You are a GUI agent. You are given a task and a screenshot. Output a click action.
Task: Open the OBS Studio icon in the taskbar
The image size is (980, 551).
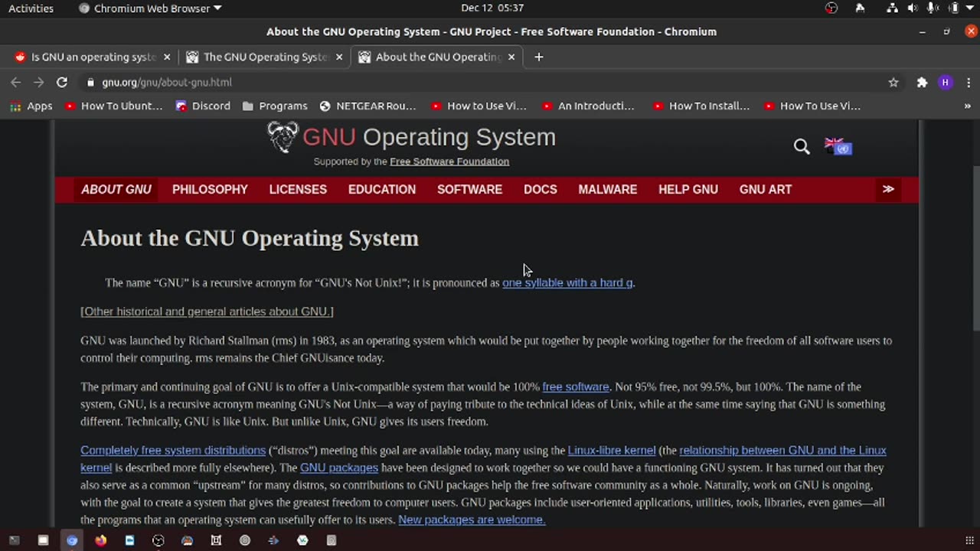(x=158, y=540)
